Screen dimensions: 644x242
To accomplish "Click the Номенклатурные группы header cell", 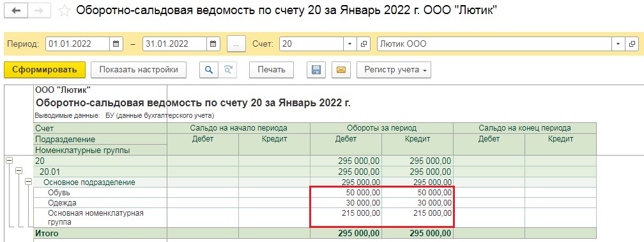I will pos(100,150).
